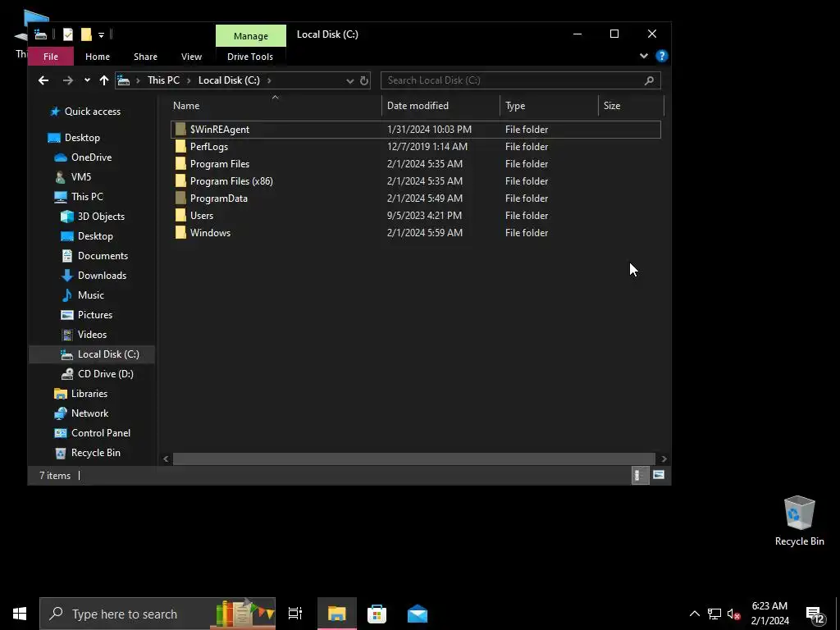The image size is (840, 630).
Task: Open the Drive Tools tab
Action: 250,57
